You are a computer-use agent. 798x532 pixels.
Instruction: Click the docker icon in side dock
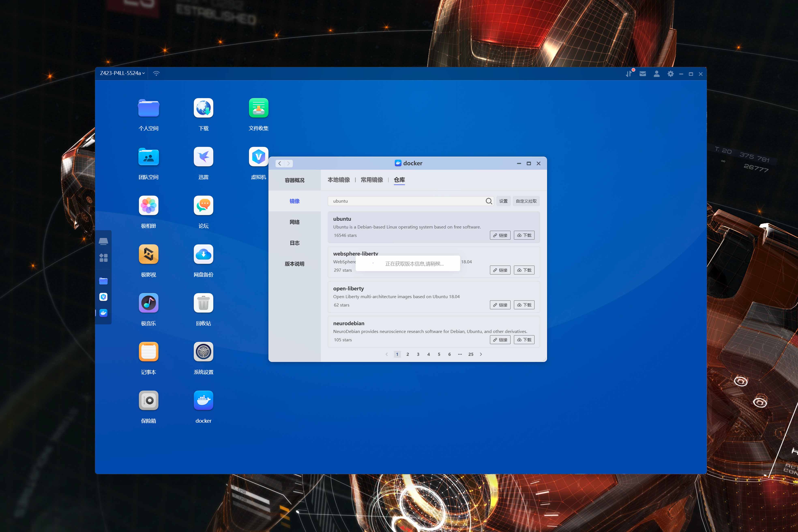[103, 313]
